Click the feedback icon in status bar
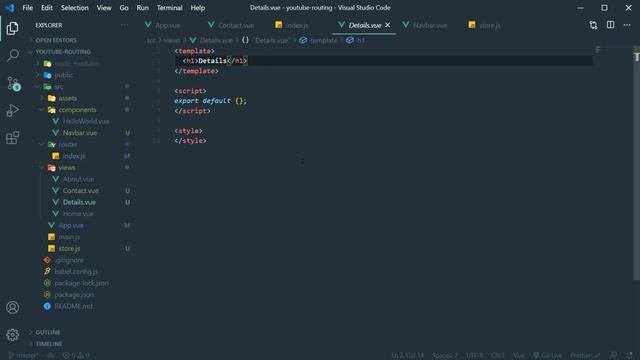Screen dimensions: 640x360 tap(613, 356)
